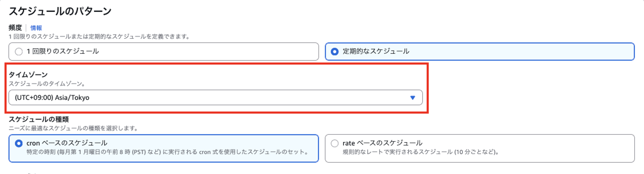Click the rate ベースのスケジュール title text

point(383,143)
